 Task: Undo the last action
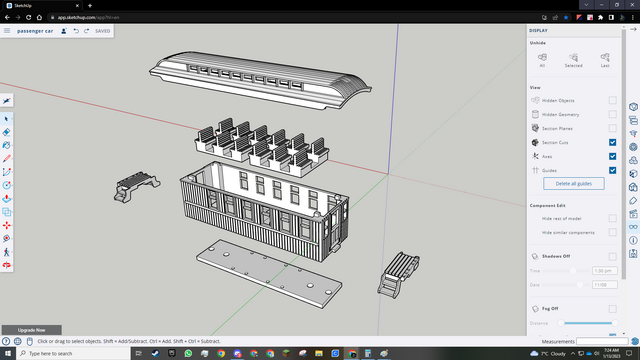76,31
